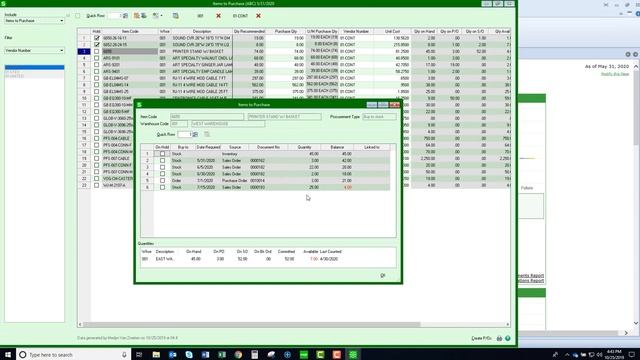Click the Quick Row field in the dialog
Screen dimensions: 640x360
[x=184, y=134]
